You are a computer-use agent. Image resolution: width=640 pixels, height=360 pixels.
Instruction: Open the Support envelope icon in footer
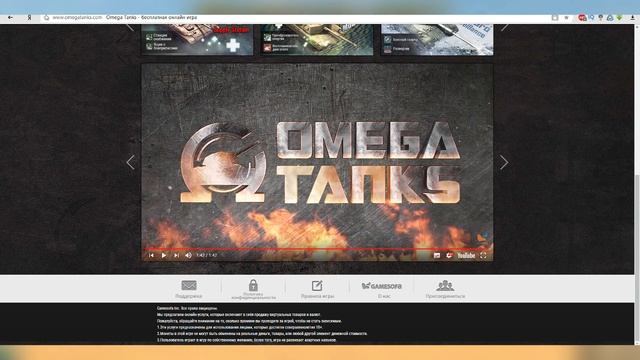point(189,285)
